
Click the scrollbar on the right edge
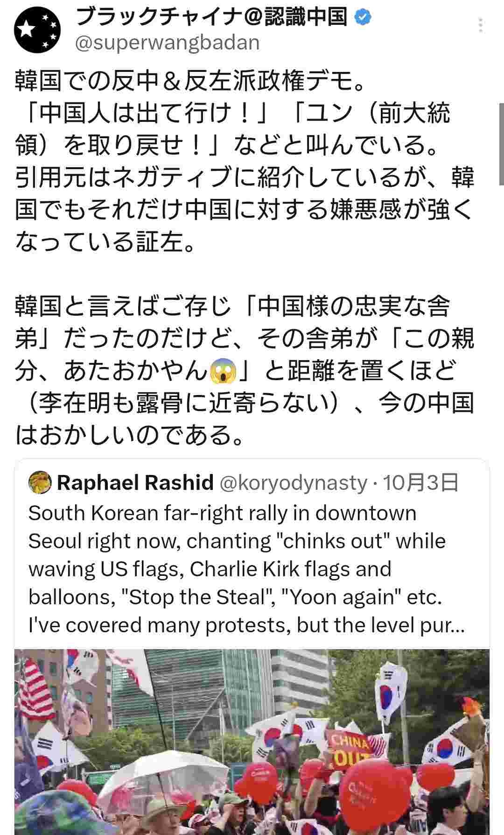[501, 144]
